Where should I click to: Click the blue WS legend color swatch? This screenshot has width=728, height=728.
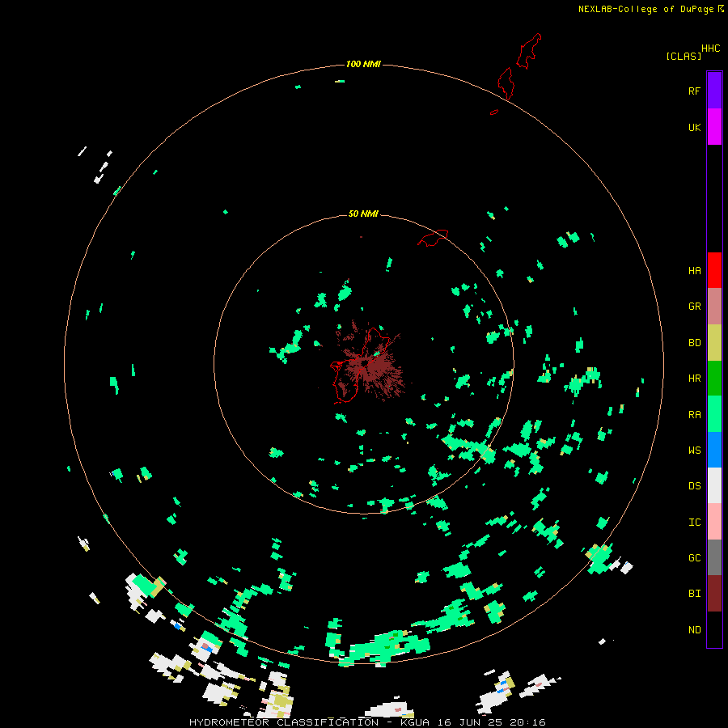click(714, 450)
